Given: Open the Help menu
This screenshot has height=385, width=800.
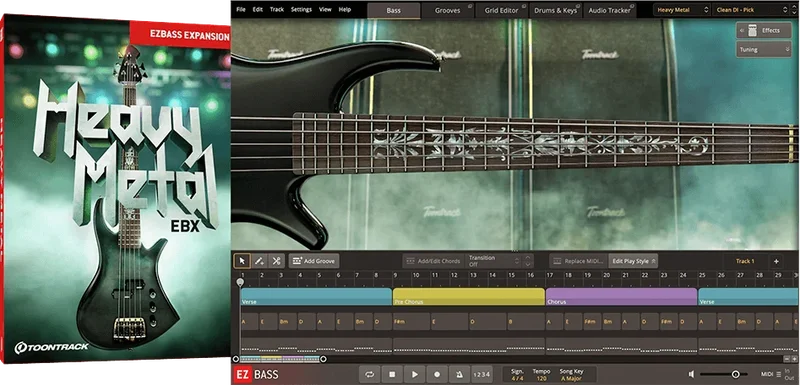Looking at the screenshot, I should pos(345,10).
